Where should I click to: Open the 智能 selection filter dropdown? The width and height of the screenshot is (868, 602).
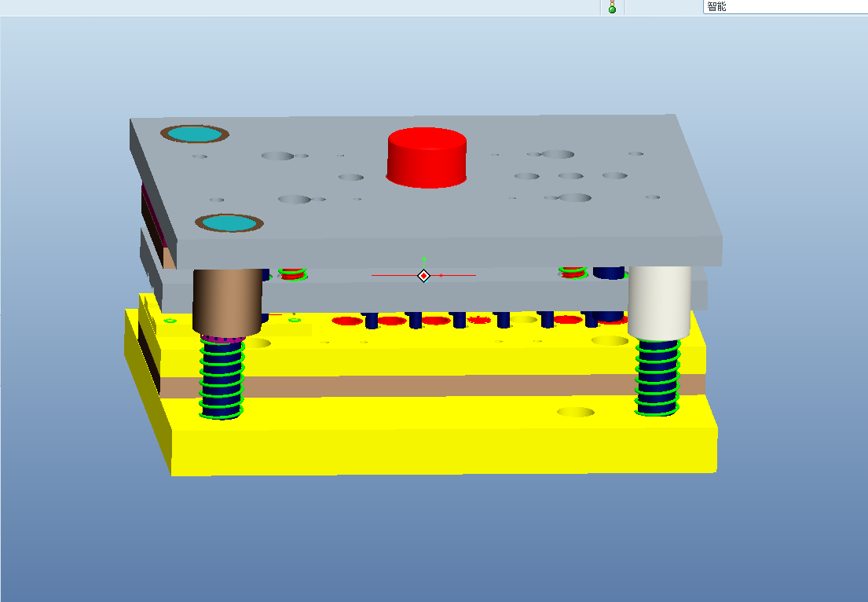[785, 6]
